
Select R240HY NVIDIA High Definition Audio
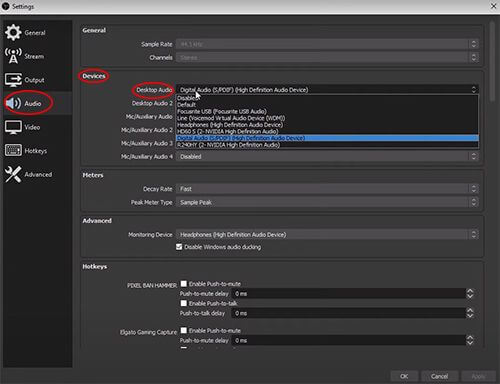point(327,145)
